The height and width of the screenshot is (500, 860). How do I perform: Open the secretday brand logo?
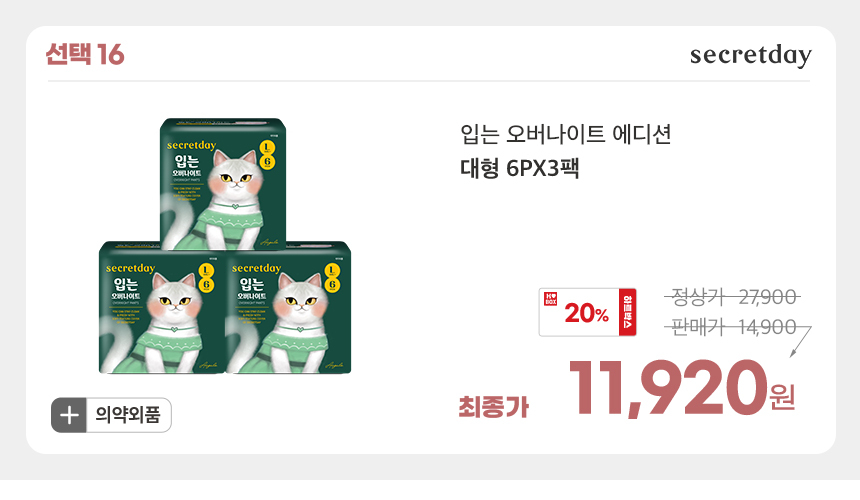(x=750, y=55)
